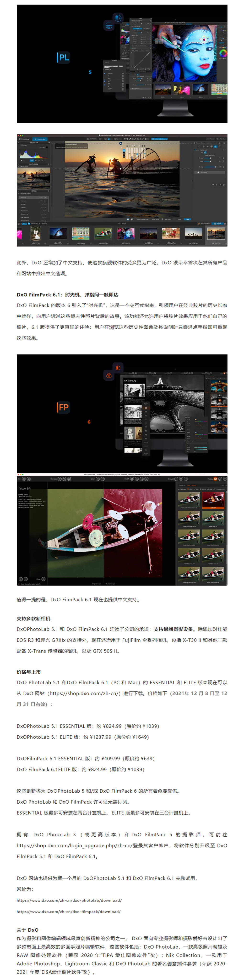Viewport: 239px width, 980px height.
Task: Click the heading '价格与上市'
Action: click(28, 672)
